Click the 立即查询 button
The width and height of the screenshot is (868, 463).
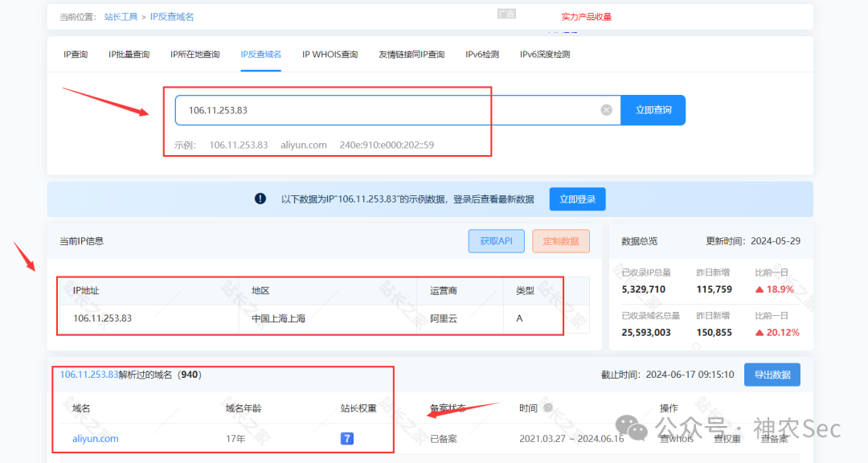pos(653,109)
